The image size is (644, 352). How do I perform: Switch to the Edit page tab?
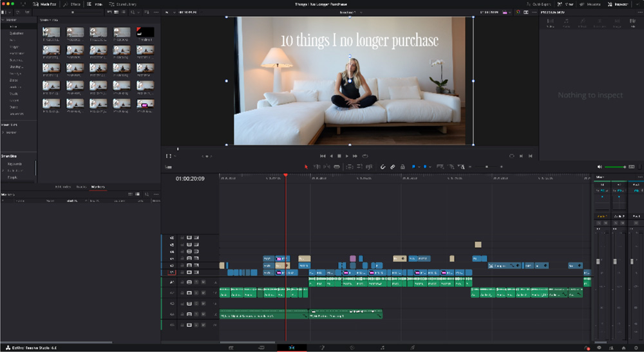click(x=292, y=347)
